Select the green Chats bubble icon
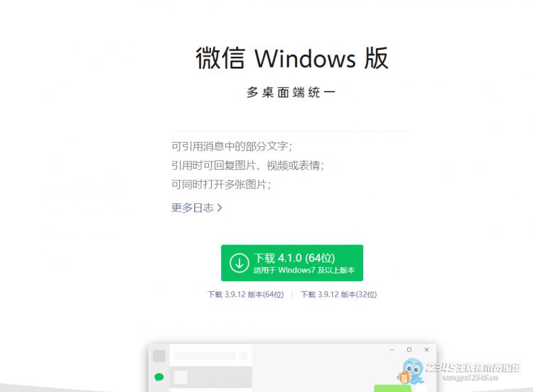The width and height of the screenshot is (533, 392). 159,376
